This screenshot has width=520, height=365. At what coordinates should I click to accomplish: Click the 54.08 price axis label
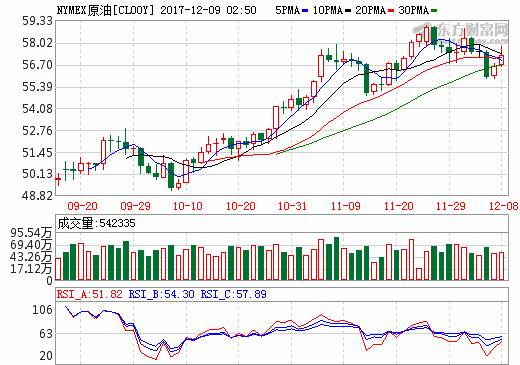37,109
